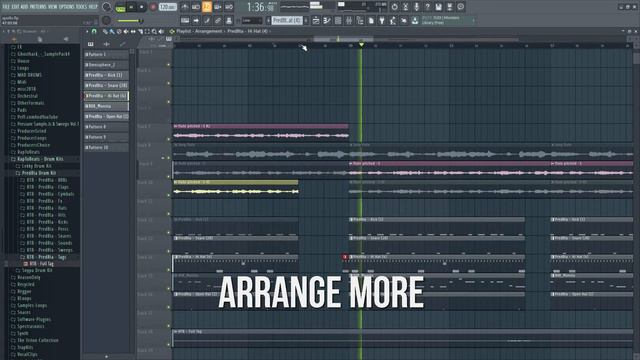Viewport: 640px width, 360px height.
Task: Adjust the main pitch knob
Action: click(106, 20)
